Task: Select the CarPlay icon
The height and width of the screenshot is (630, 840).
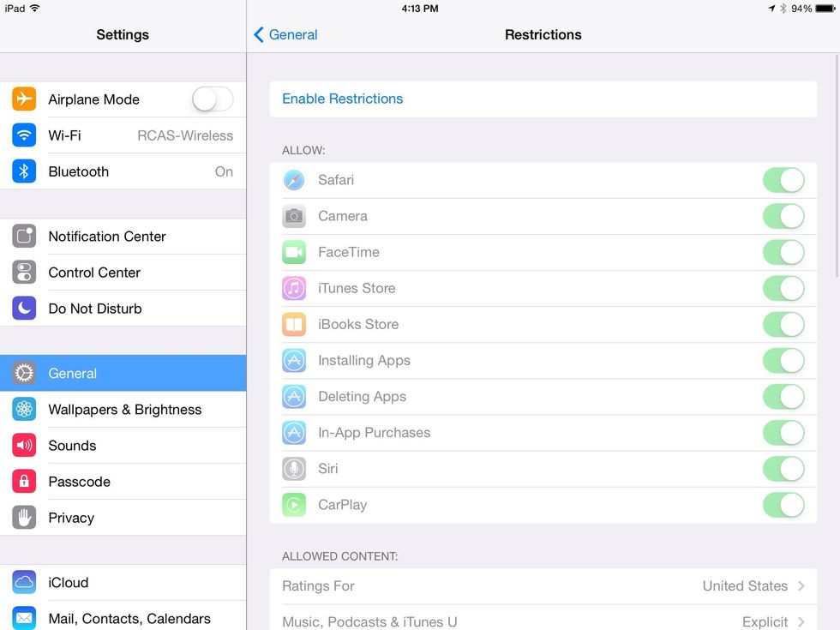Action: click(x=294, y=505)
